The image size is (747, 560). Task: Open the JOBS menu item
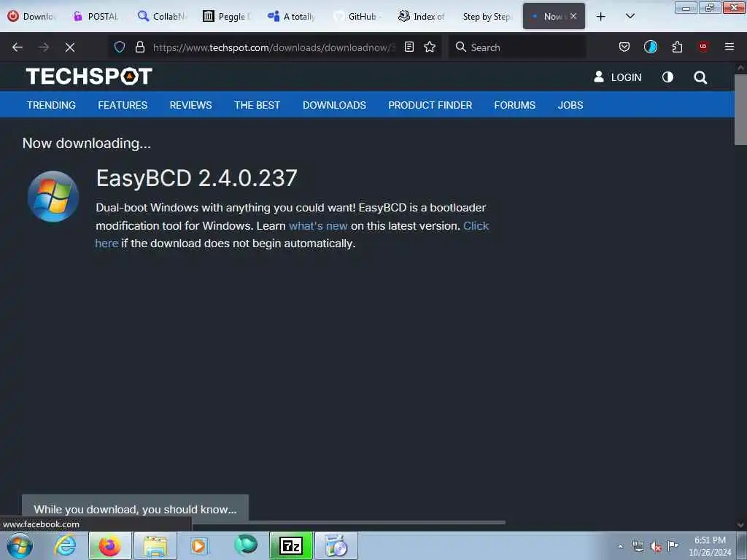tap(570, 105)
